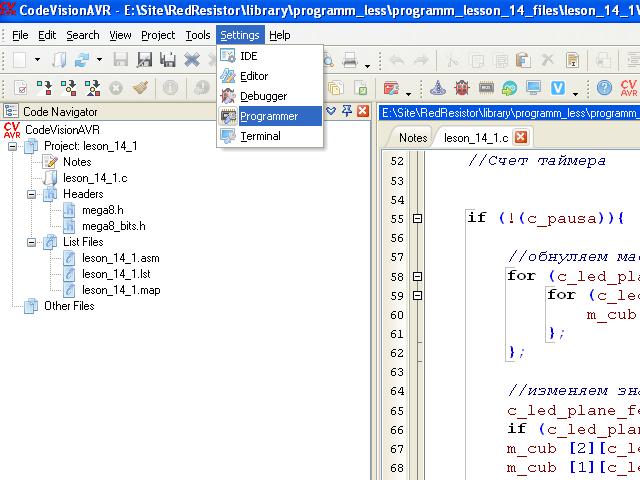Open the Edit menu
This screenshot has height=480, width=640.
coord(47,36)
